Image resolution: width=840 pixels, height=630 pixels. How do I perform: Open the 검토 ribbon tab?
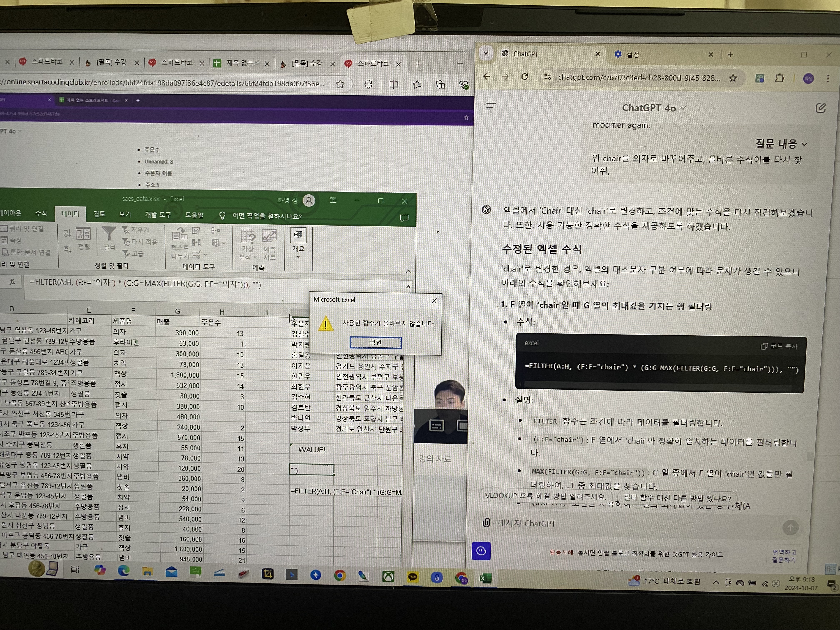pyautogui.click(x=99, y=214)
